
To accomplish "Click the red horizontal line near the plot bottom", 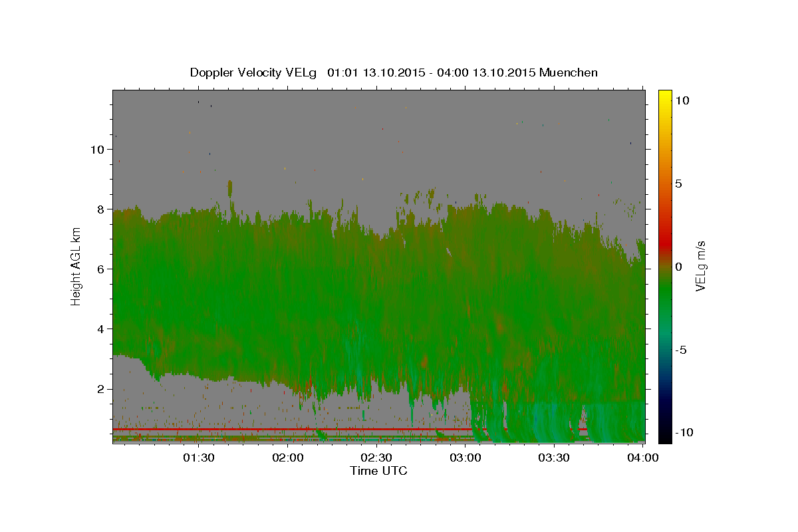I will (x=349, y=430).
